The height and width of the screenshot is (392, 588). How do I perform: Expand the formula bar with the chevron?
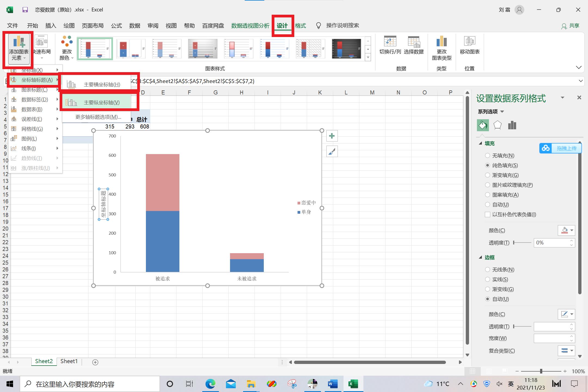point(581,81)
